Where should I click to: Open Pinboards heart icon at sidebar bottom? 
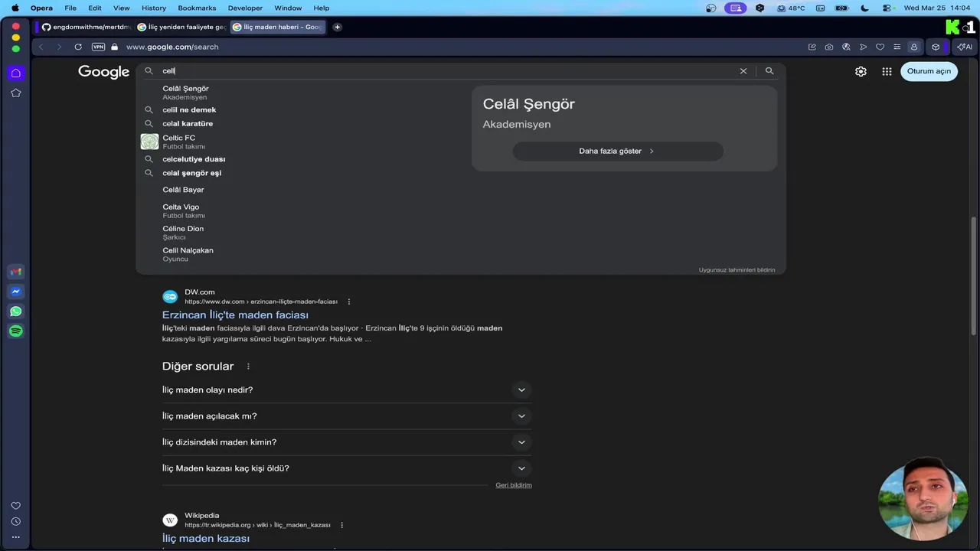point(15,506)
